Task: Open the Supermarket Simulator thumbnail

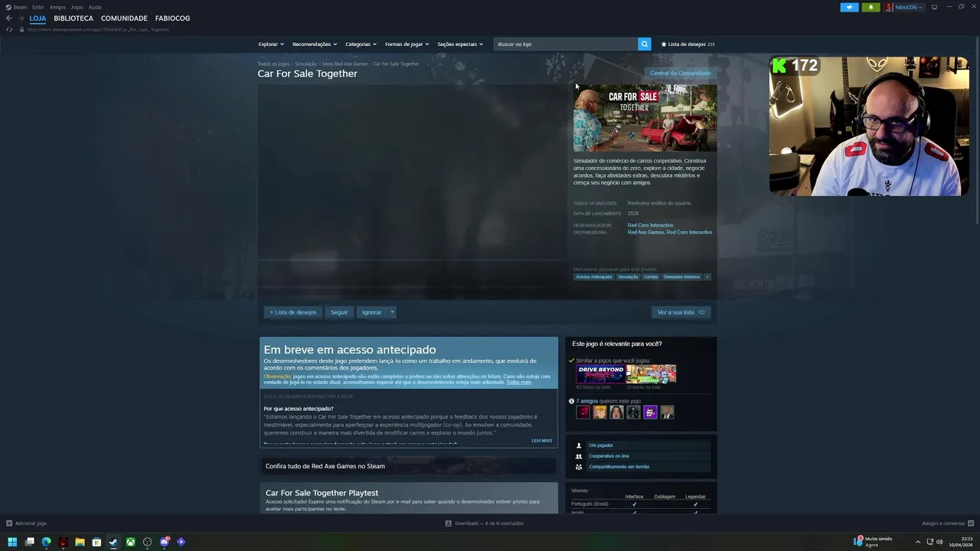Action: click(652, 374)
